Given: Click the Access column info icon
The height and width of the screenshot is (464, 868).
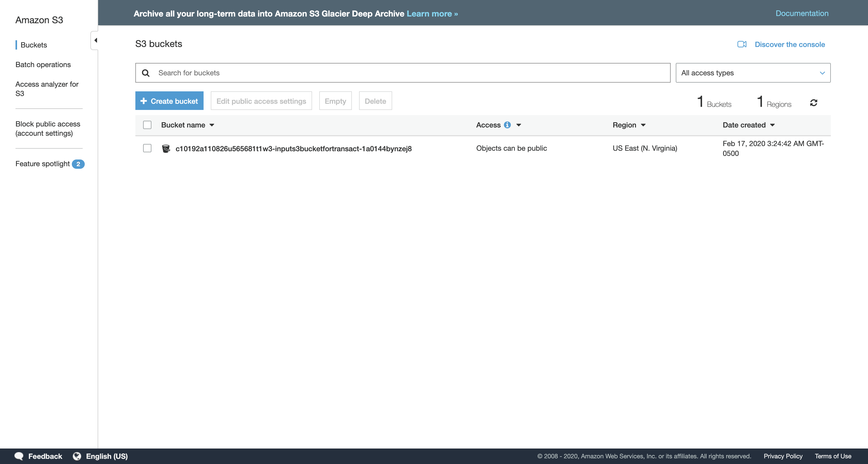Looking at the screenshot, I should tap(507, 125).
